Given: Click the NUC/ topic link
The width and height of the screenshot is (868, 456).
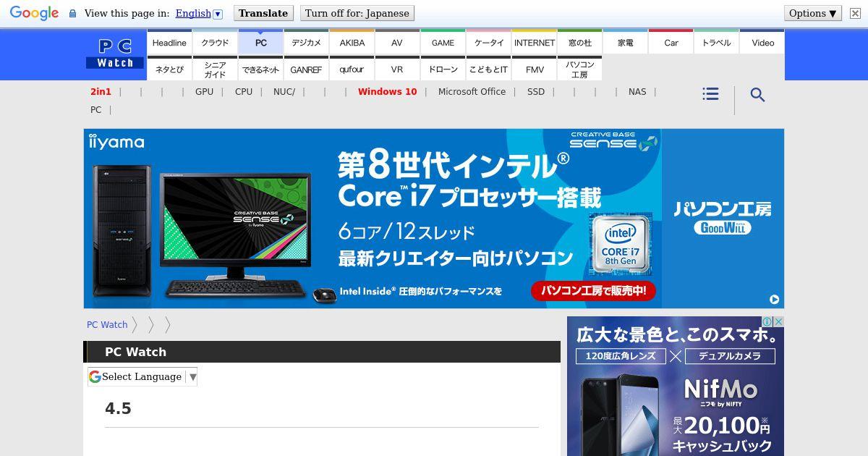Looking at the screenshot, I should 284,91.
